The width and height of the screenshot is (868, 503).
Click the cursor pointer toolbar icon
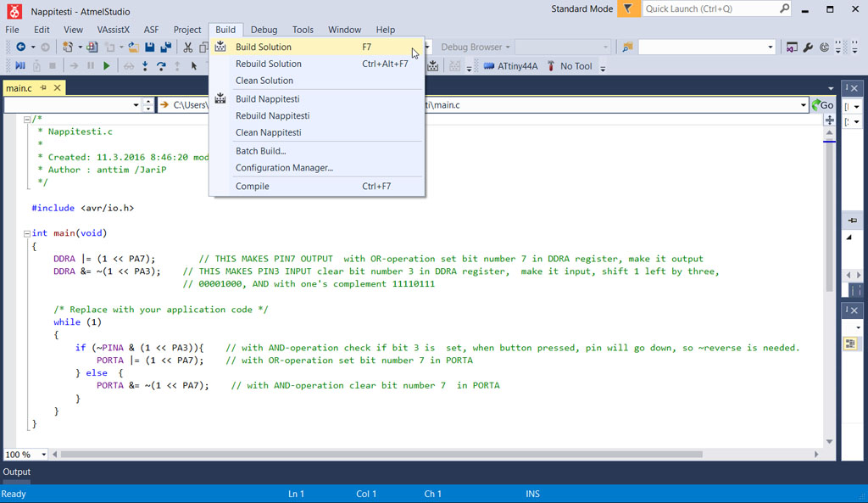tap(194, 66)
